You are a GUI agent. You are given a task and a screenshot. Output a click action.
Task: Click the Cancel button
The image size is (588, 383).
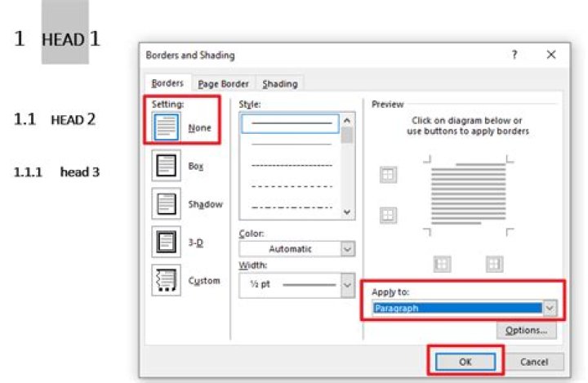click(x=534, y=362)
